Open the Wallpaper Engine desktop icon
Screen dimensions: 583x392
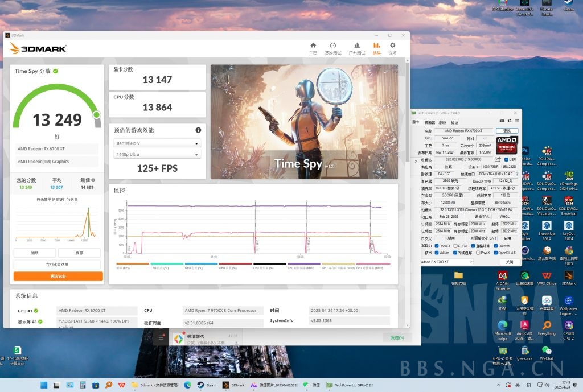tap(569, 305)
